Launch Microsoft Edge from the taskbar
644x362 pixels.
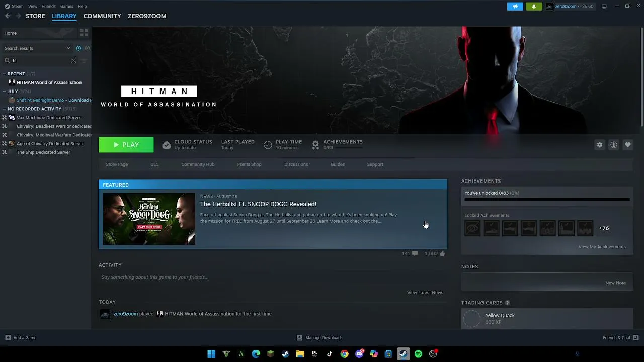(x=256, y=354)
